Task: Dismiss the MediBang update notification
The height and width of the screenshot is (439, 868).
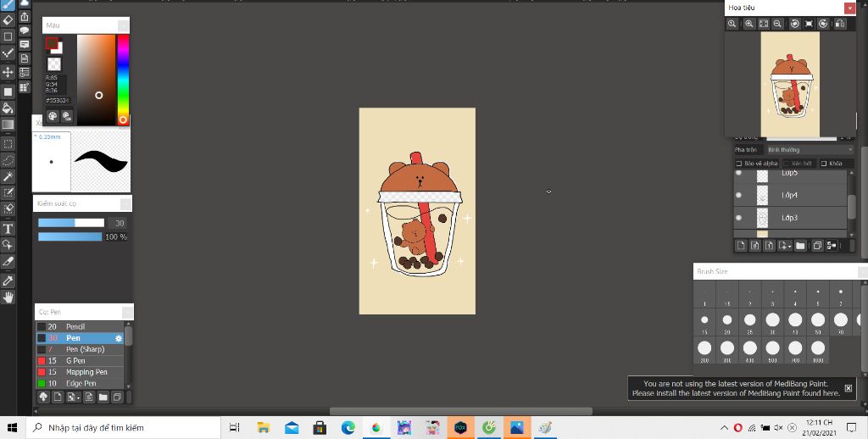Action: pos(848,388)
